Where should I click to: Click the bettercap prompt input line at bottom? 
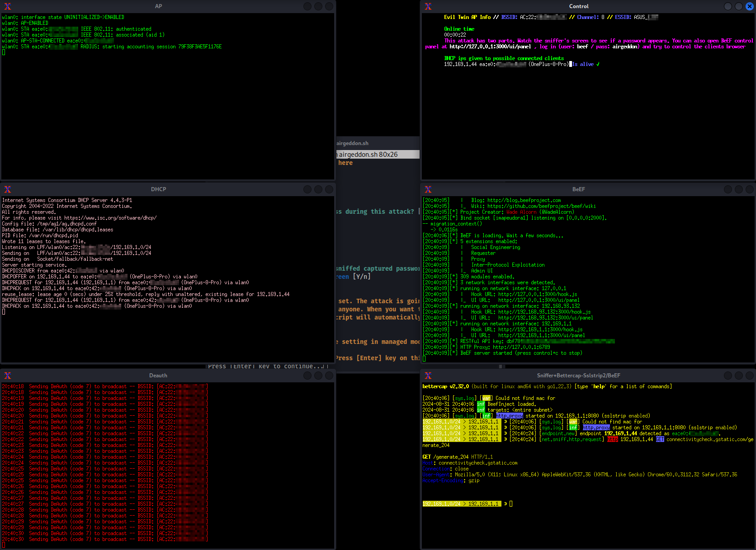coord(468,504)
